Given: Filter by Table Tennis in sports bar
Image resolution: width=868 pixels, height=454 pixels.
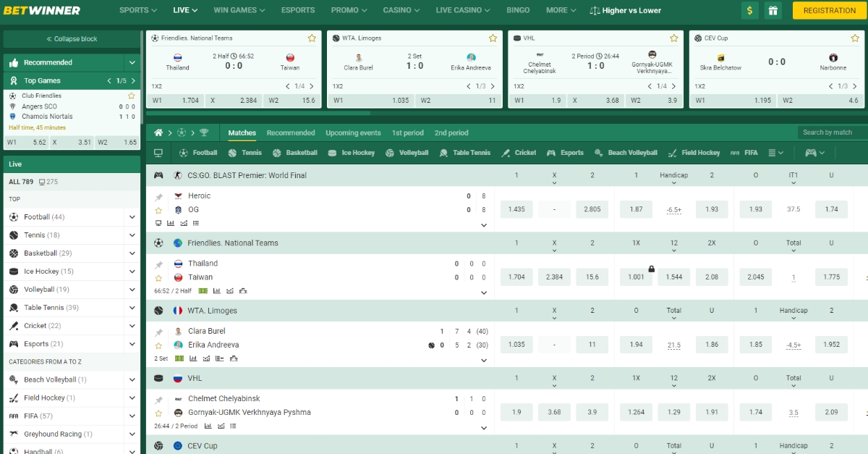Looking at the screenshot, I should (464, 153).
